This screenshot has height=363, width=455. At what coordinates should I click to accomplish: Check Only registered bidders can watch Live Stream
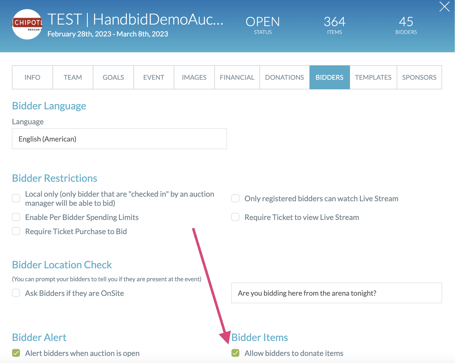[x=235, y=199]
